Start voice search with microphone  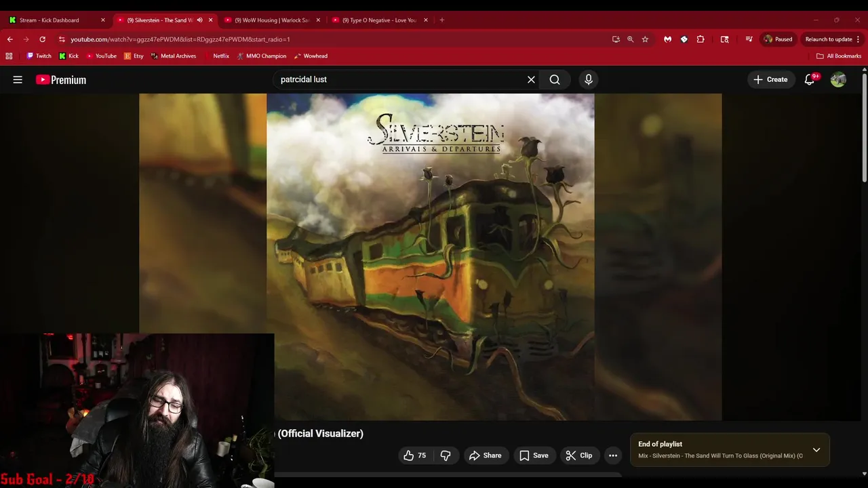click(x=589, y=79)
